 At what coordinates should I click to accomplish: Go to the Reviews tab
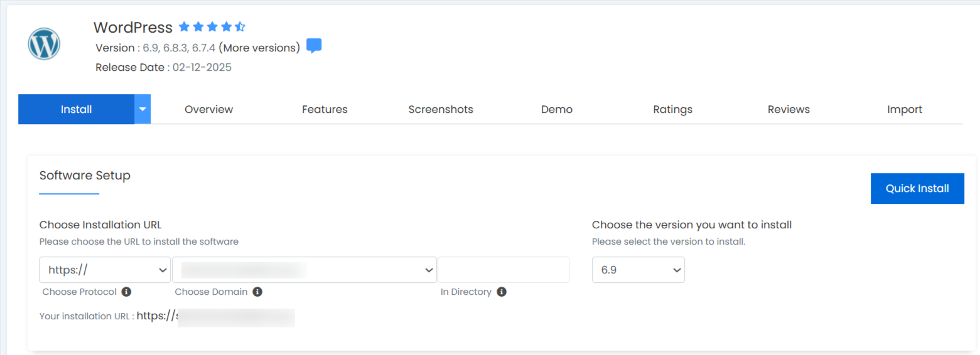pyautogui.click(x=789, y=109)
